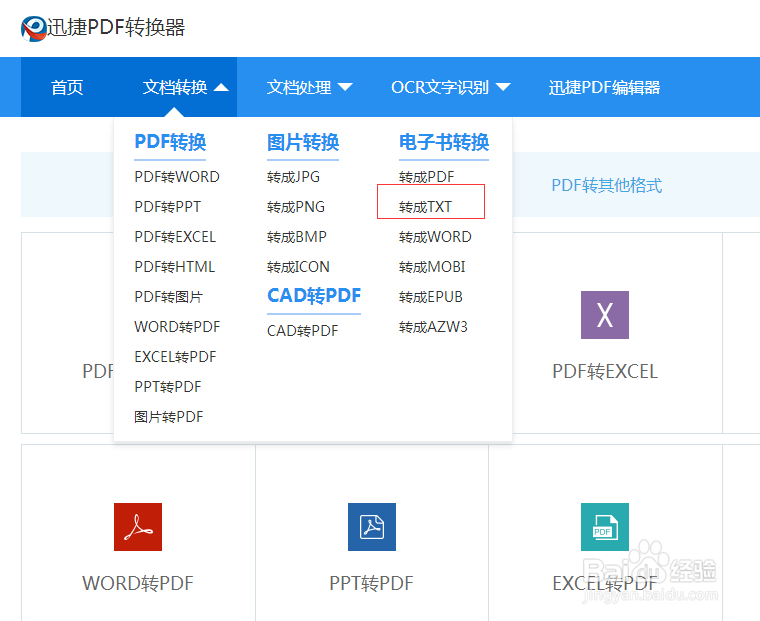Screen dimensions: 760x621
Task: Open OCR文字识别 nav menu label
Action: point(440,87)
